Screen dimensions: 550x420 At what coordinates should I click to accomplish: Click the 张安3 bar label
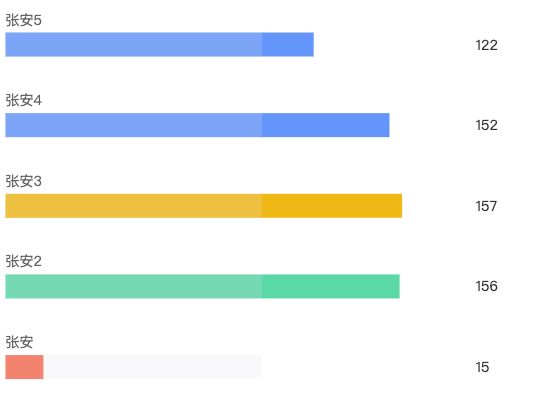point(24,181)
